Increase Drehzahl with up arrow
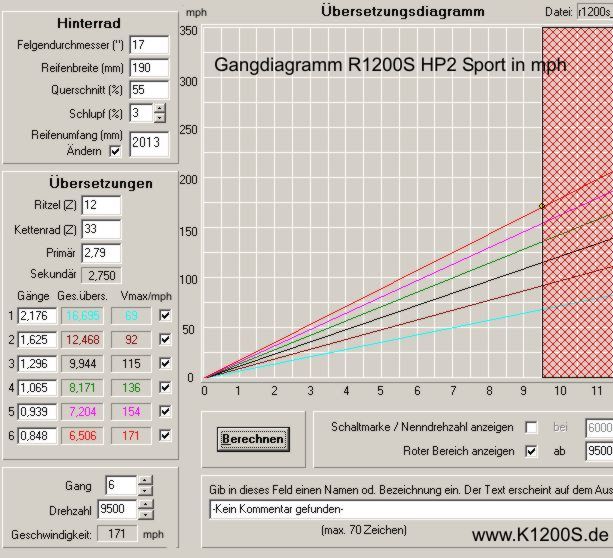 tap(146, 504)
